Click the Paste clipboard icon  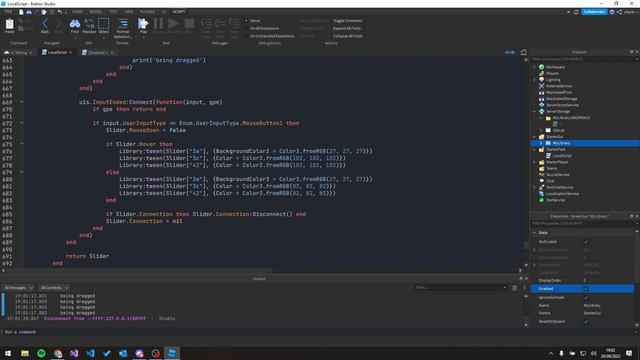point(9,25)
